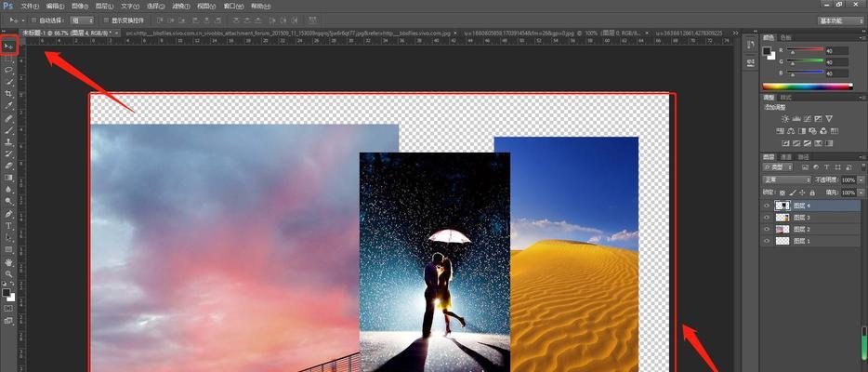Viewport: 868px width, 372px height.
Task: Select the Crop tool
Action: [x=8, y=94]
